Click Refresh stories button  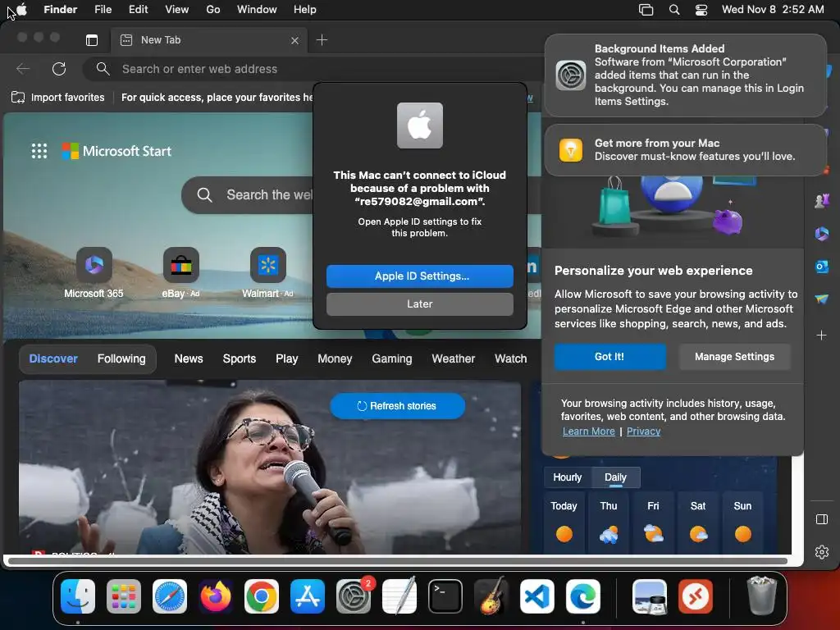pos(397,406)
